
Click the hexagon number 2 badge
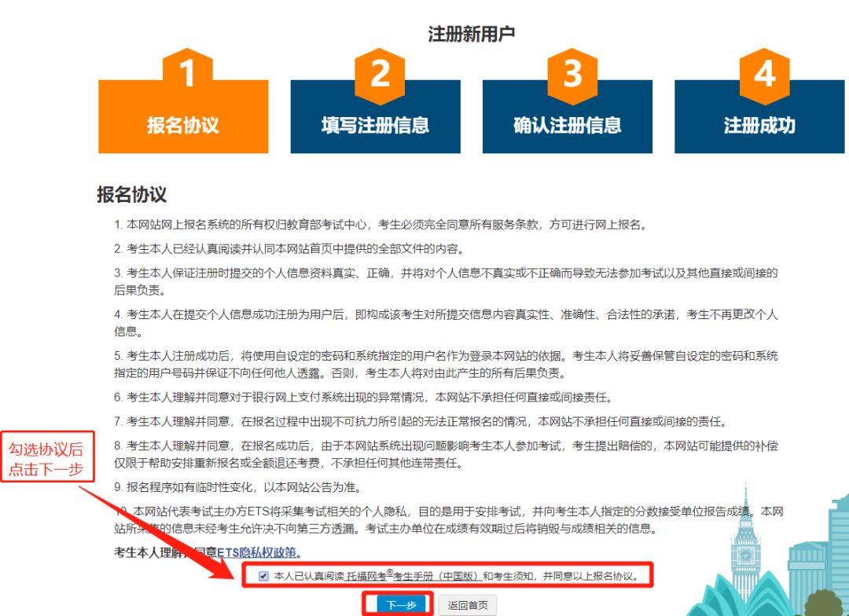[380, 74]
